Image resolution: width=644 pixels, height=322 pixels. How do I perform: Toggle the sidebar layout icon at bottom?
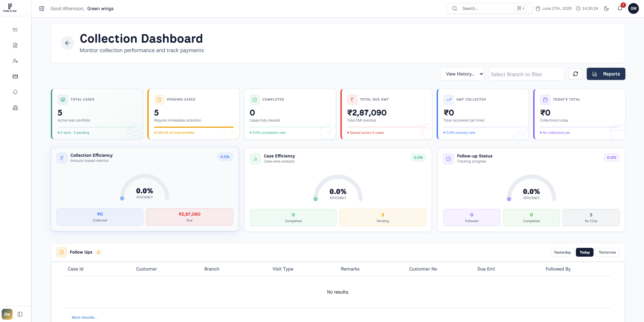coord(20,314)
